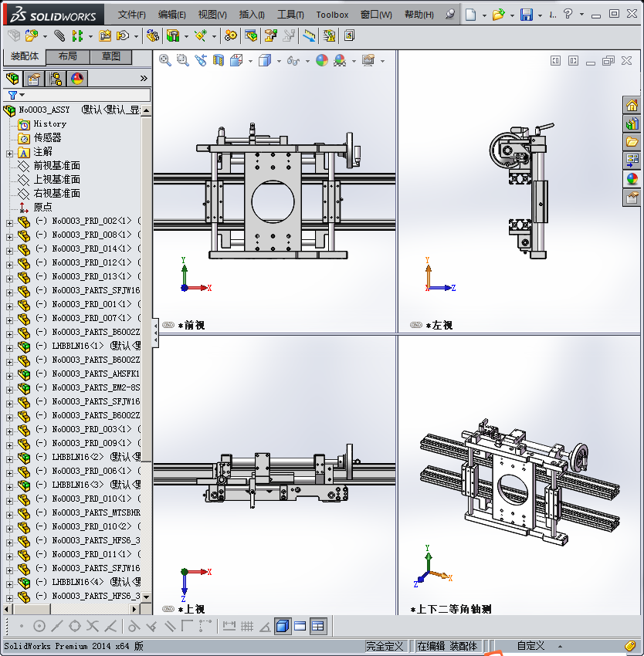Image resolution: width=644 pixels, height=656 pixels.
Task: Click the Zoom to Fit magnifier icon
Action: tap(165, 60)
